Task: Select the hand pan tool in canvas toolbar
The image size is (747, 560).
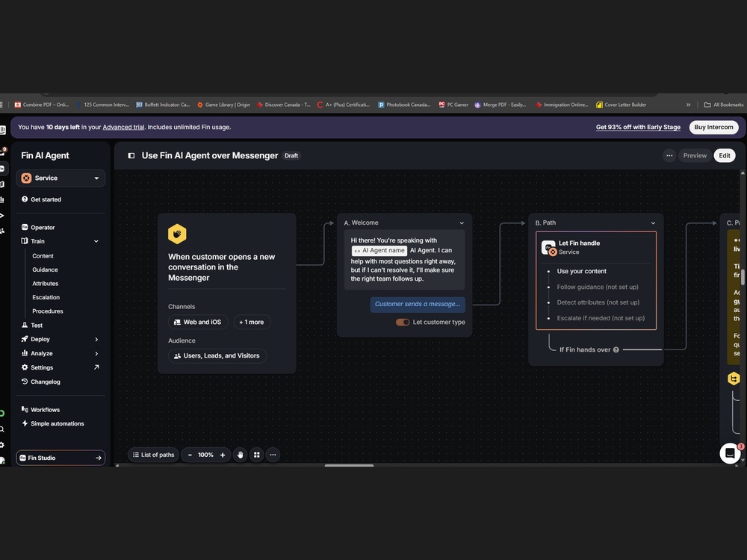Action: [x=240, y=455]
